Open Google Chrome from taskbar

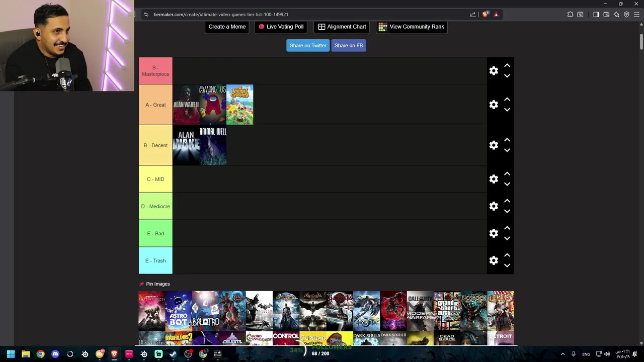point(40,354)
